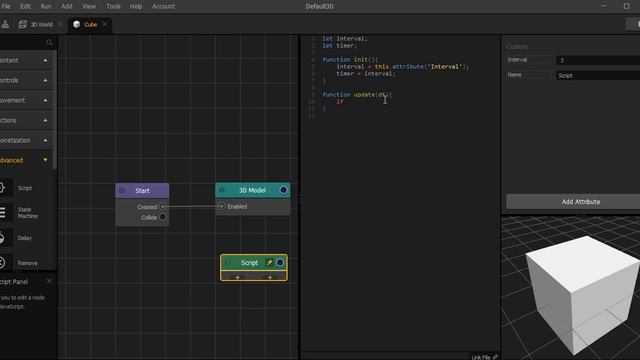This screenshot has width=640, height=360.
Task: Select the Cube tab
Action: click(x=91, y=24)
